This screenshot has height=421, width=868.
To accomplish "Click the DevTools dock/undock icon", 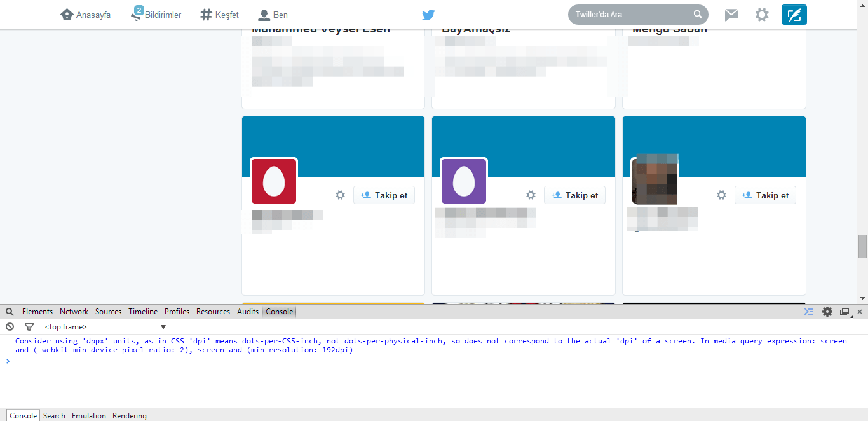I will [x=844, y=312].
